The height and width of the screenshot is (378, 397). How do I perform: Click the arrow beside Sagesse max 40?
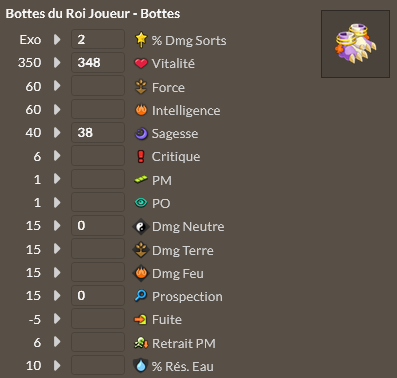pyautogui.click(x=57, y=132)
